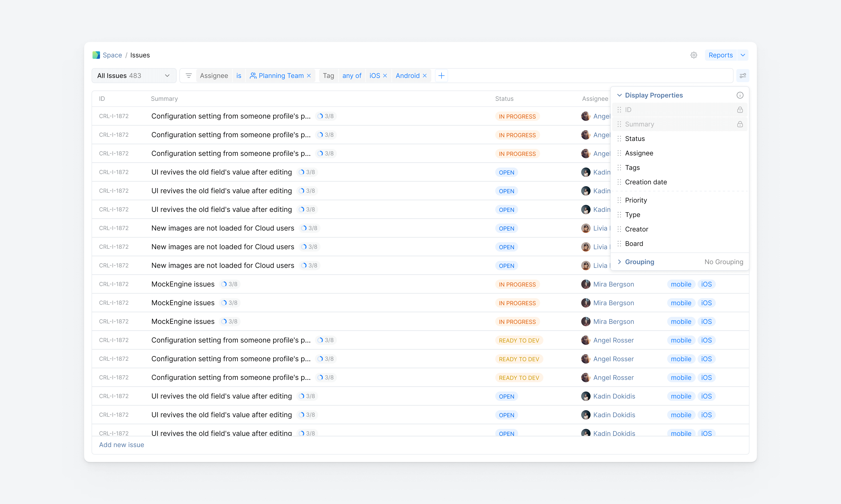Toggle the Status display property
Image resolution: width=841 pixels, height=504 pixels.
[x=634, y=138]
